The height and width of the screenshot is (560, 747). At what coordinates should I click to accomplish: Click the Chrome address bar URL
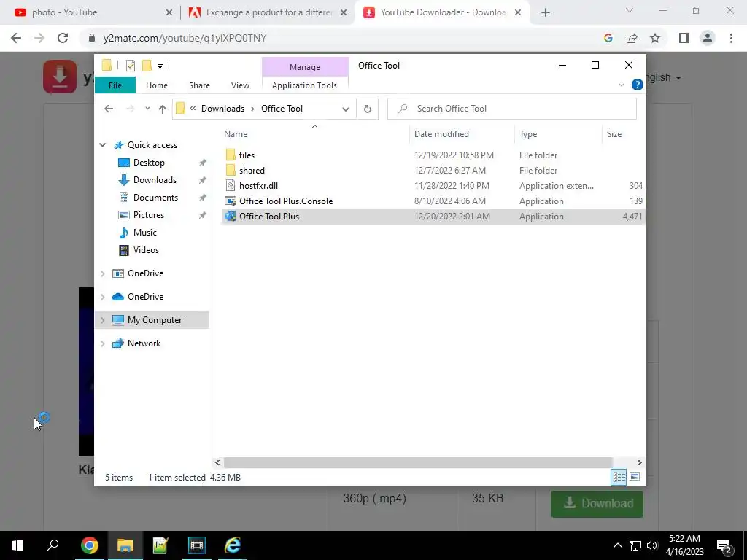click(x=185, y=38)
